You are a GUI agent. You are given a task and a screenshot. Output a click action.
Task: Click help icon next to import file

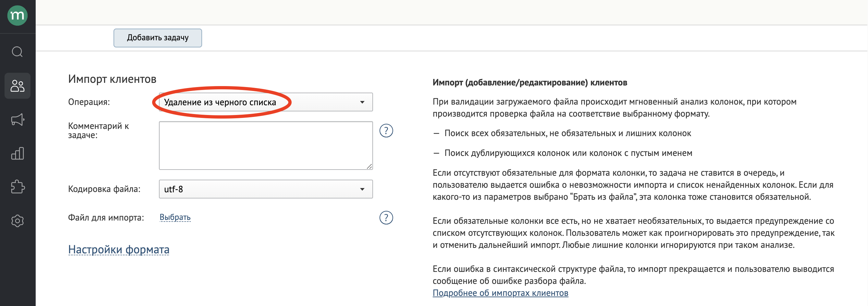coord(386,218)
